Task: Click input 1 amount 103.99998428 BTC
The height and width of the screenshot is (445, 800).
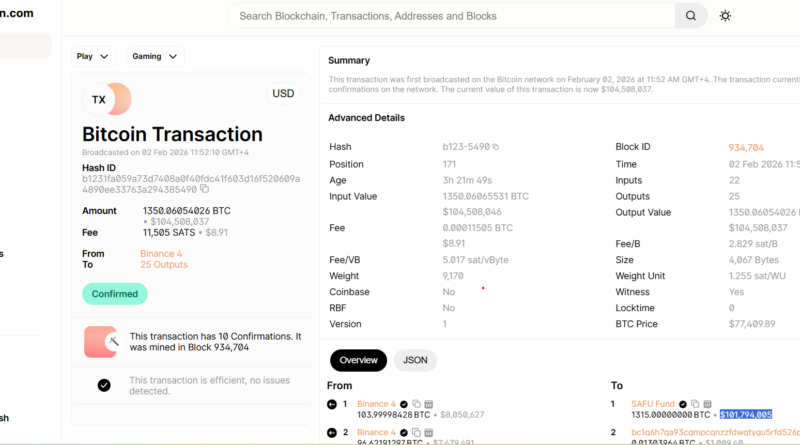Action: click(x=393, y=415)
